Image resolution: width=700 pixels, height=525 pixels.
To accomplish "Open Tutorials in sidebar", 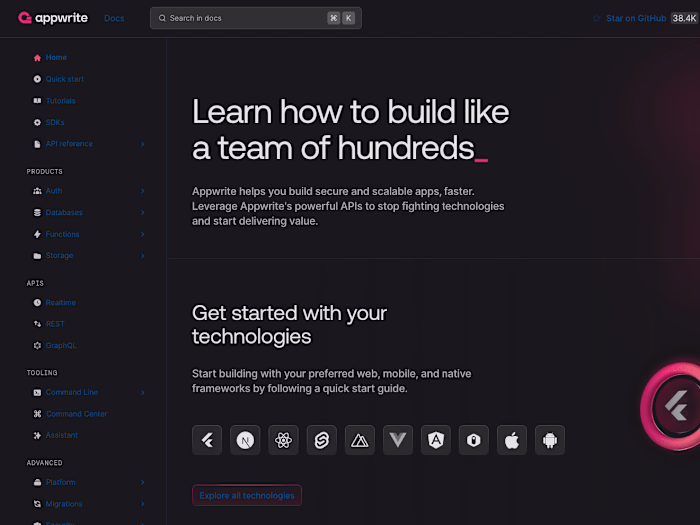I will [60, 101].
